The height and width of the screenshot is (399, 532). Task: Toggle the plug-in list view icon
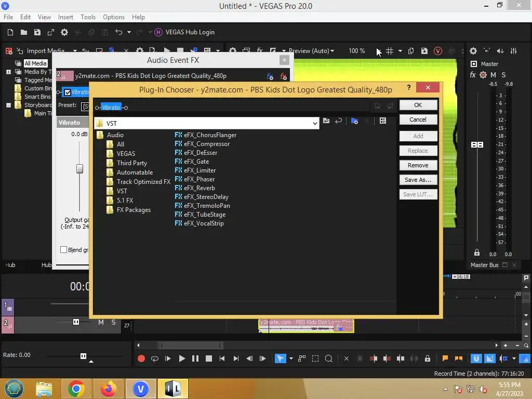[x=383, y=121]
